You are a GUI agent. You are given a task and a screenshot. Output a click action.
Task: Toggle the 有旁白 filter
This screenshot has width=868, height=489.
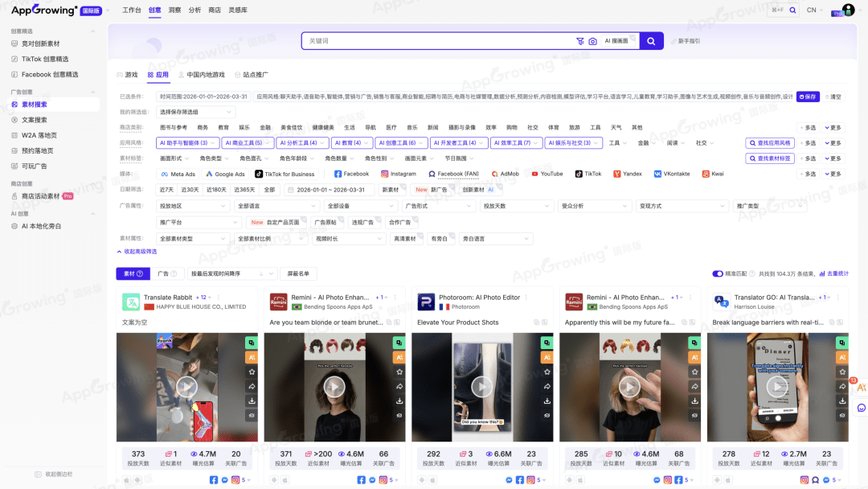tap(440, 239)
